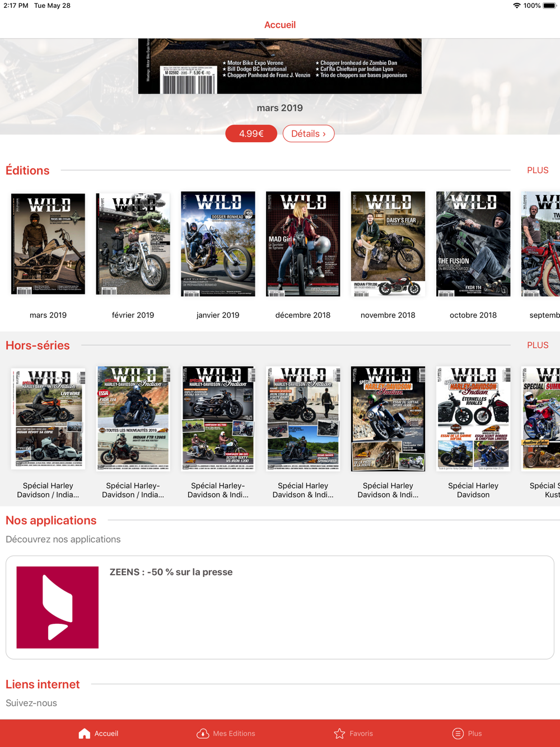Open the février 2019 magazine cover

[133, 244]
